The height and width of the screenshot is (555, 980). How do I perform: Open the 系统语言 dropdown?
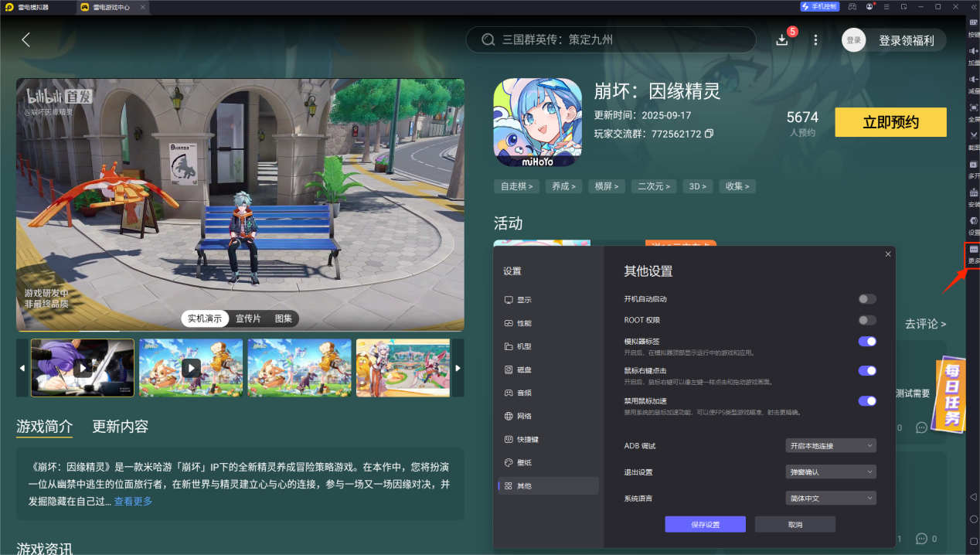point(831,498)
